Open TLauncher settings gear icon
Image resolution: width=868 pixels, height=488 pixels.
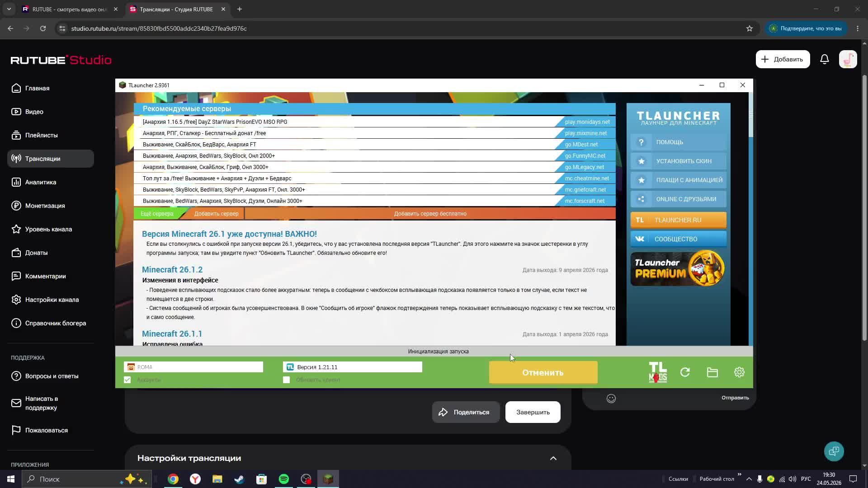[x=739, y=372]
